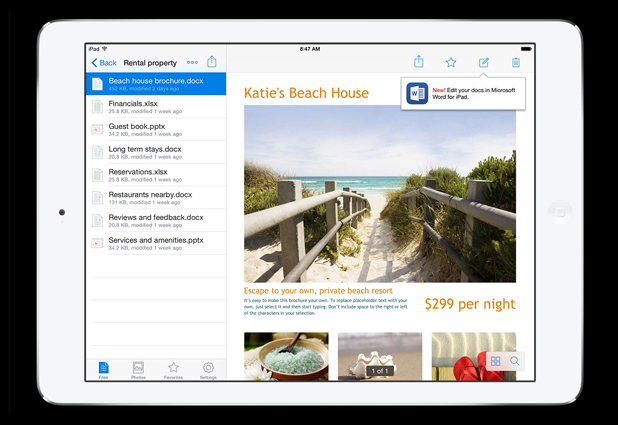Switch to the Files tab
The width and height of the screenshot is (618, 425).
click(x=103, y=370)
